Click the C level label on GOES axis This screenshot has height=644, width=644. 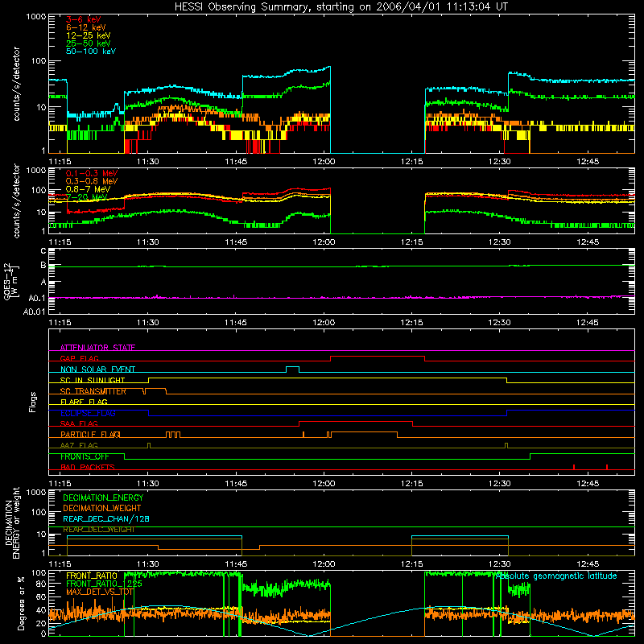point(43,251)
